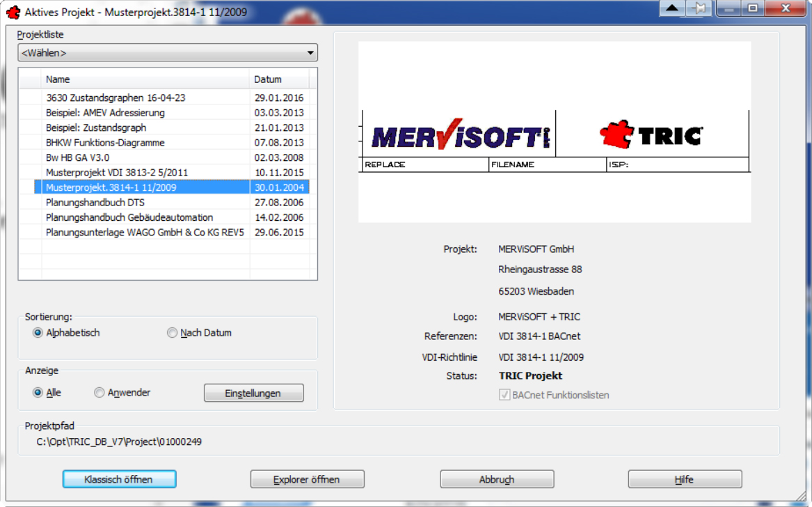This screenshot has width=812, height=507.
Task: Select project Bw HB GA V3.0
Action: click(78, 157)
